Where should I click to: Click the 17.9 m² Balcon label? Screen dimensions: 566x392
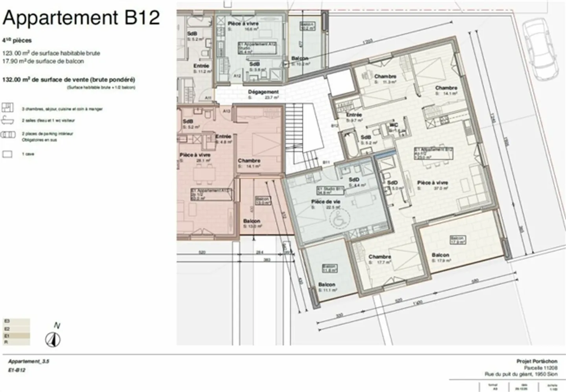click(x=440, y=255)
